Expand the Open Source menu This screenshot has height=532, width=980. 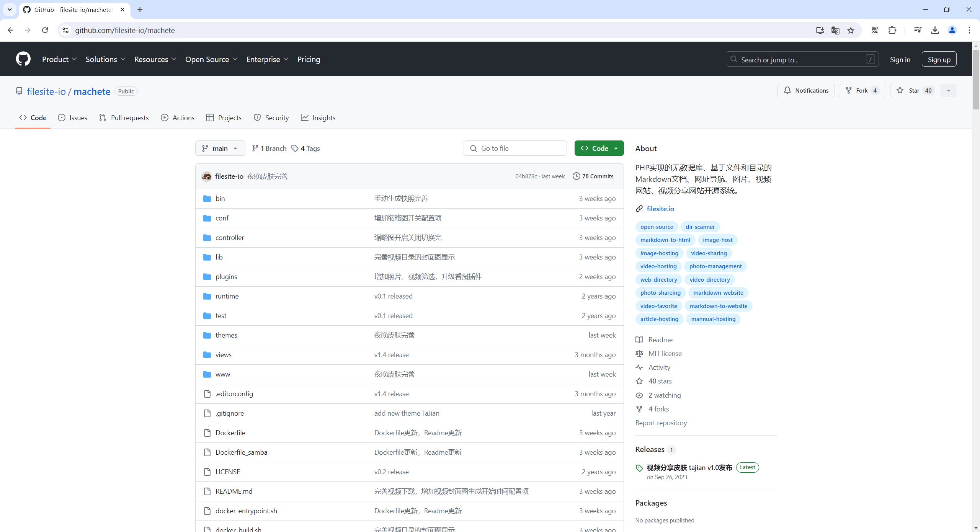[211, 59]
